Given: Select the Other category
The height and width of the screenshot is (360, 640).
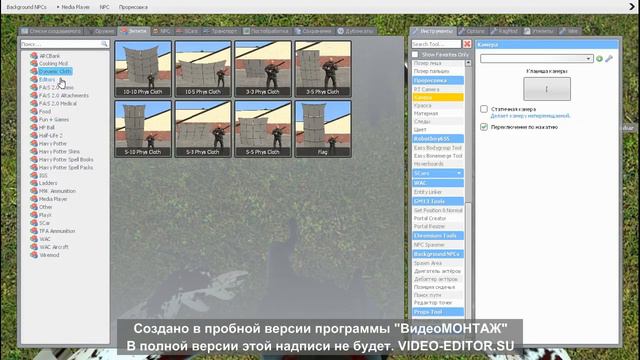Looking at the screenshot, I should [45, 207].
